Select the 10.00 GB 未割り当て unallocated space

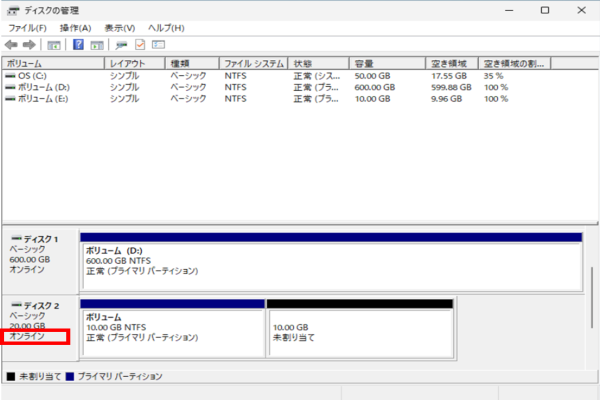360,326
